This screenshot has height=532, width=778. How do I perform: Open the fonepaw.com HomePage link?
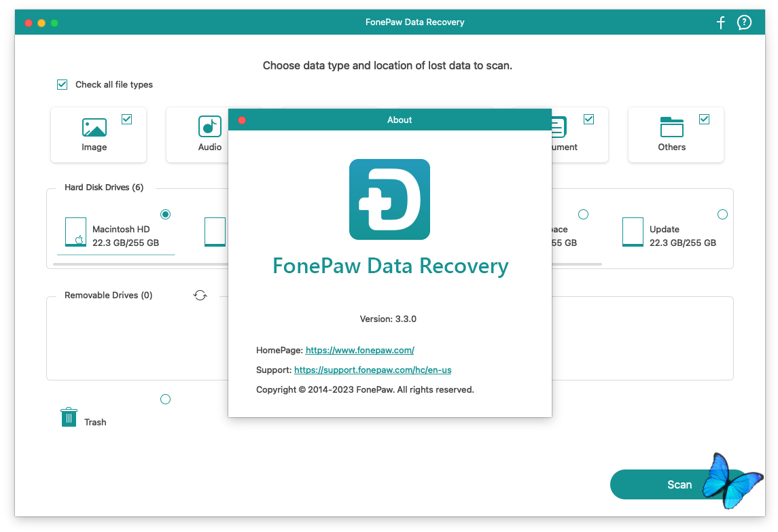[359, 351]
